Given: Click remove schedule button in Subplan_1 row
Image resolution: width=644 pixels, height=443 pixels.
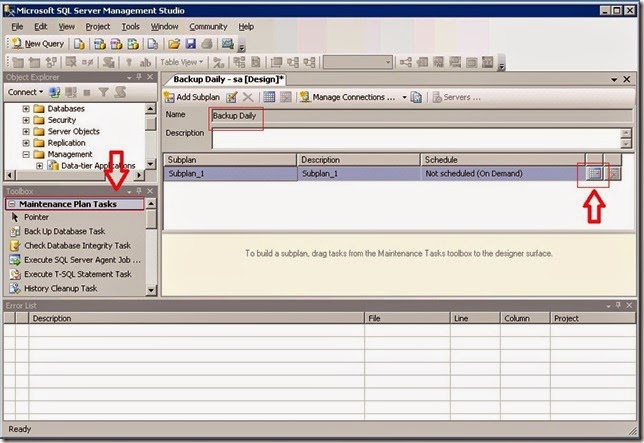Looking at the screenshot, I should tap(614, 174).
